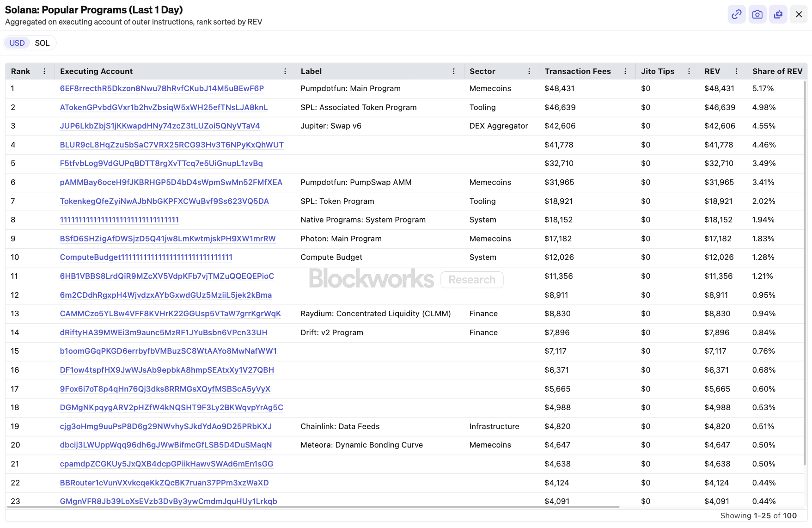Open the DGMgNKpqygARV2pHZfW4kNQSHT9F3Ly2BKWqvpYrAg5C account
Viewport: 812px width, 528px height.
tap(171, 407)
